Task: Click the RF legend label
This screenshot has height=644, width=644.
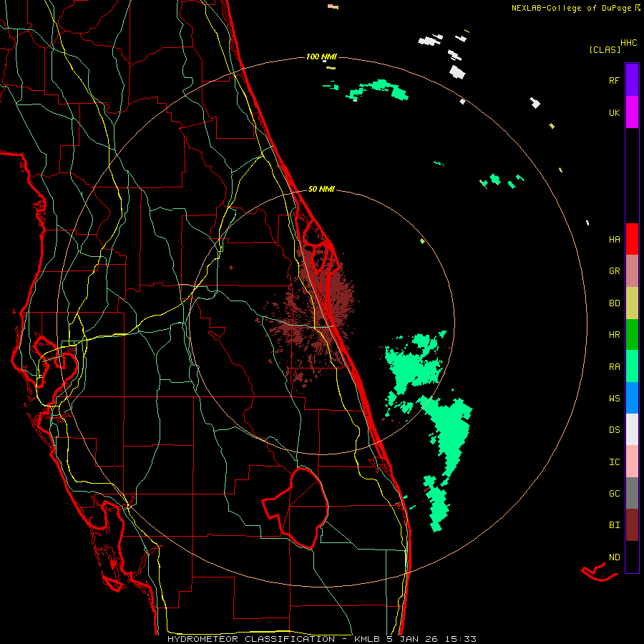Action: 614,80
